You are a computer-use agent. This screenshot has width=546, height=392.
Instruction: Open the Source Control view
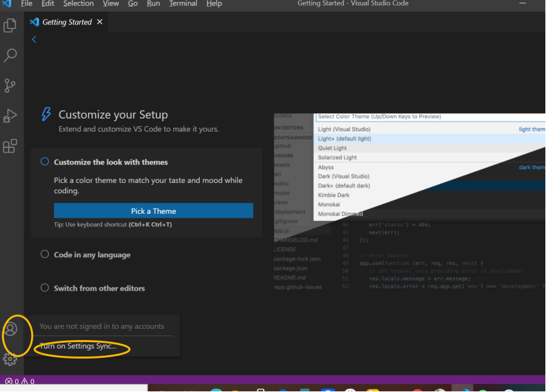click(x=10, y=86)
